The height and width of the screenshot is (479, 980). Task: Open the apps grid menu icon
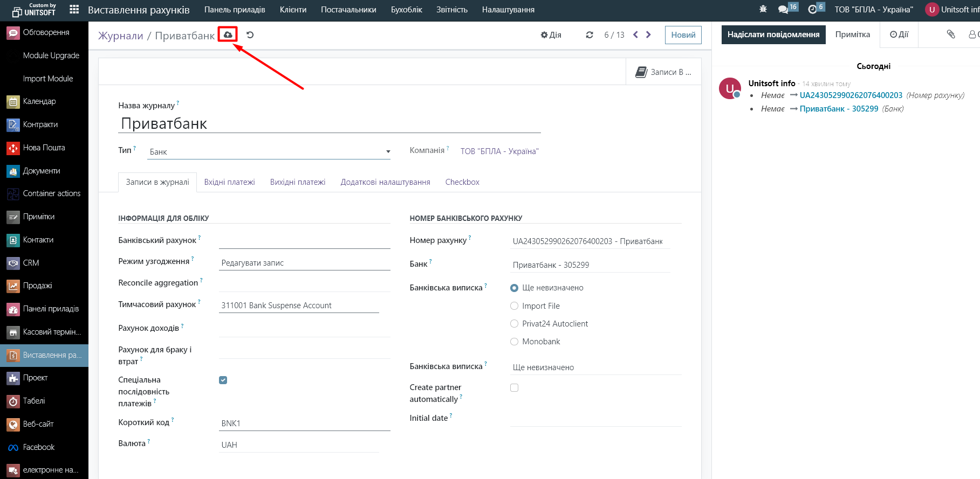point(74,10)
